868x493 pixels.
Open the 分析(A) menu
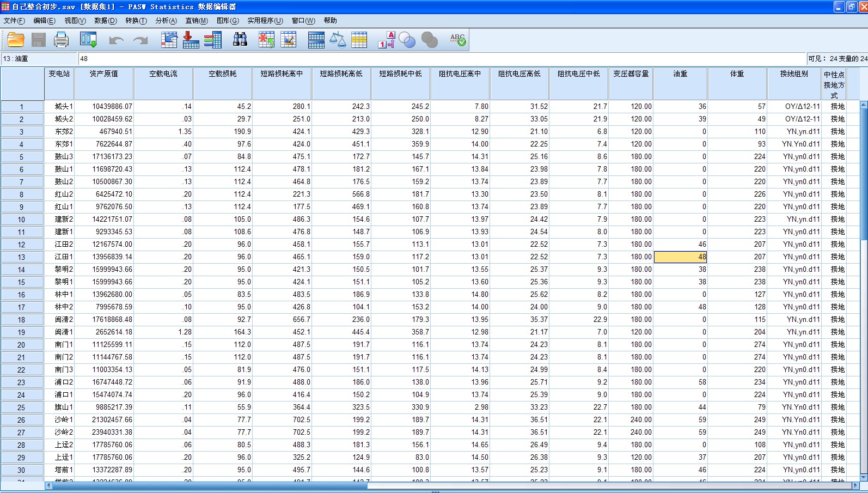pos(166,21)
